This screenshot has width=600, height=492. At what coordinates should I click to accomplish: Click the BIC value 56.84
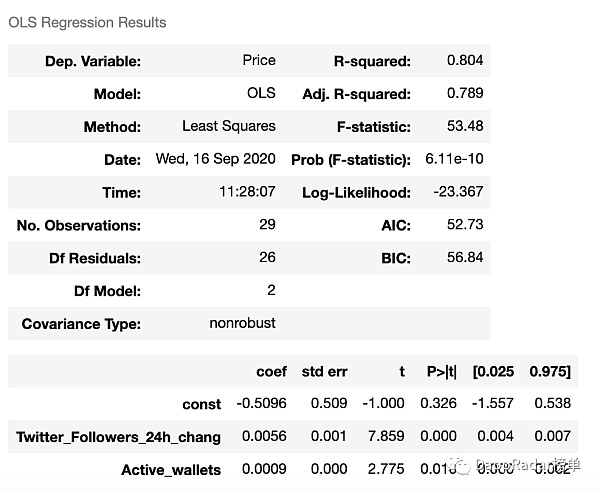465,257
